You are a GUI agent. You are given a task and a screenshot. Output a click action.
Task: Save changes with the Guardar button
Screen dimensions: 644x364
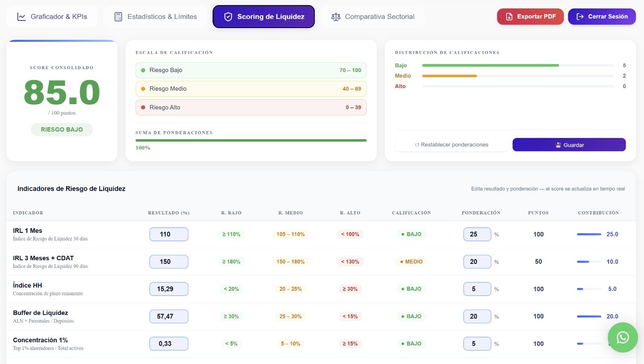(x=569, y=145)
